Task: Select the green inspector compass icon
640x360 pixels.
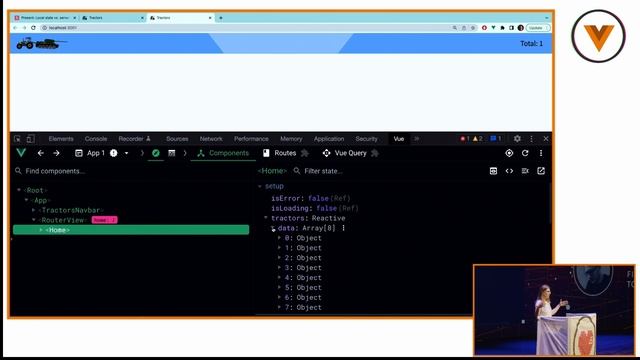Action: (x=156, y=153)
